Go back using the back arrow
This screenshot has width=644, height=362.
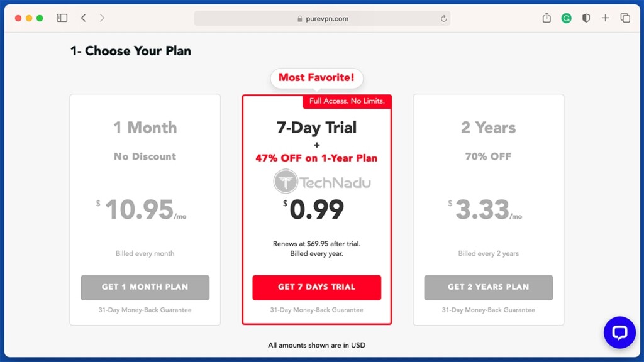pos(84,18)
